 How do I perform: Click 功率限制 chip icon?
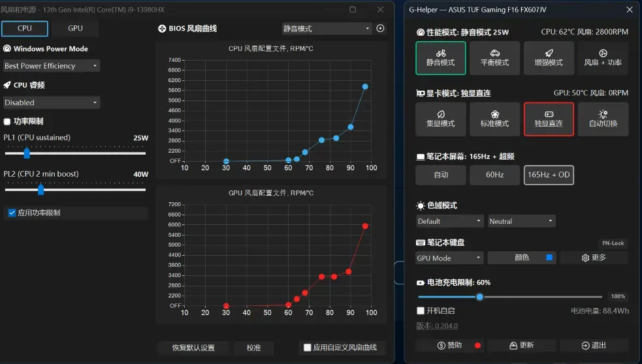[7, 121]
